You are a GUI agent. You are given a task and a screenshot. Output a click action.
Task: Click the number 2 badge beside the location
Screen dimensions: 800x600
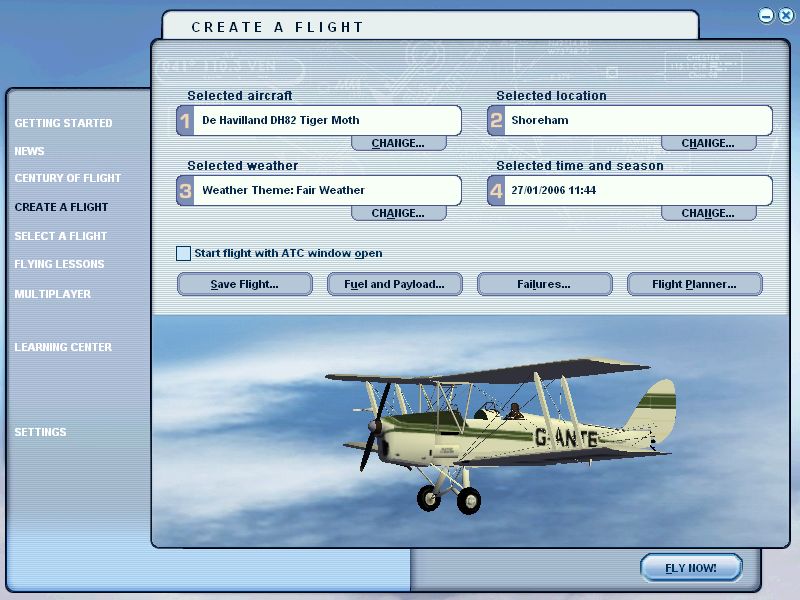click(496, 120)
